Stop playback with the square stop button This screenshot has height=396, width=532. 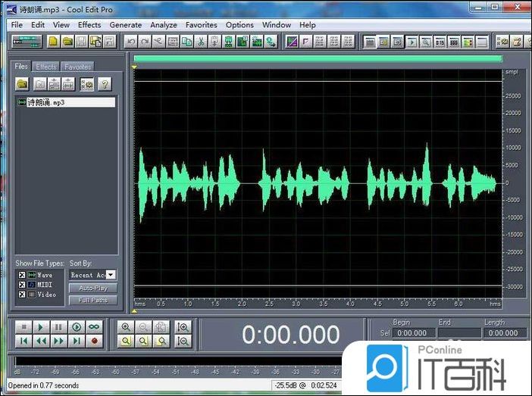tap(23, 327)
